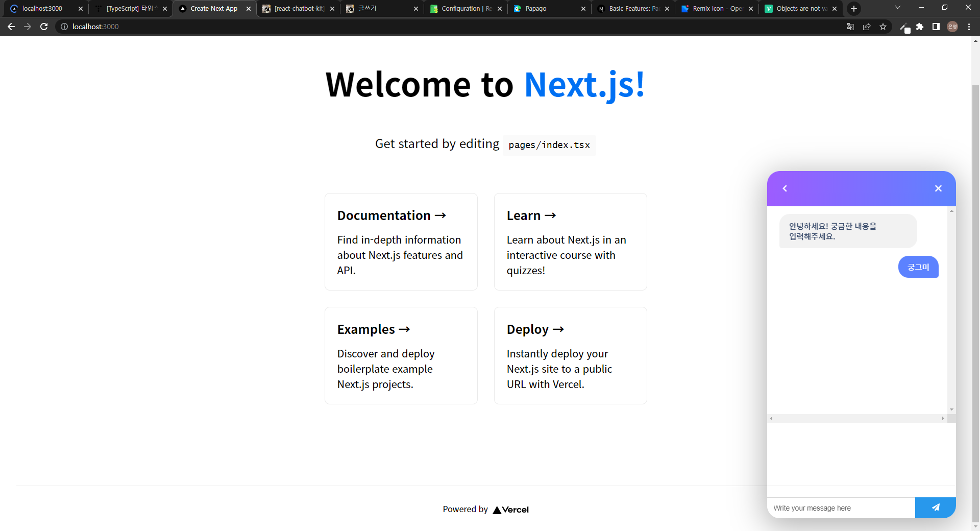
Task: Bookmark this page with star icon
Action: tap(883, 27)
